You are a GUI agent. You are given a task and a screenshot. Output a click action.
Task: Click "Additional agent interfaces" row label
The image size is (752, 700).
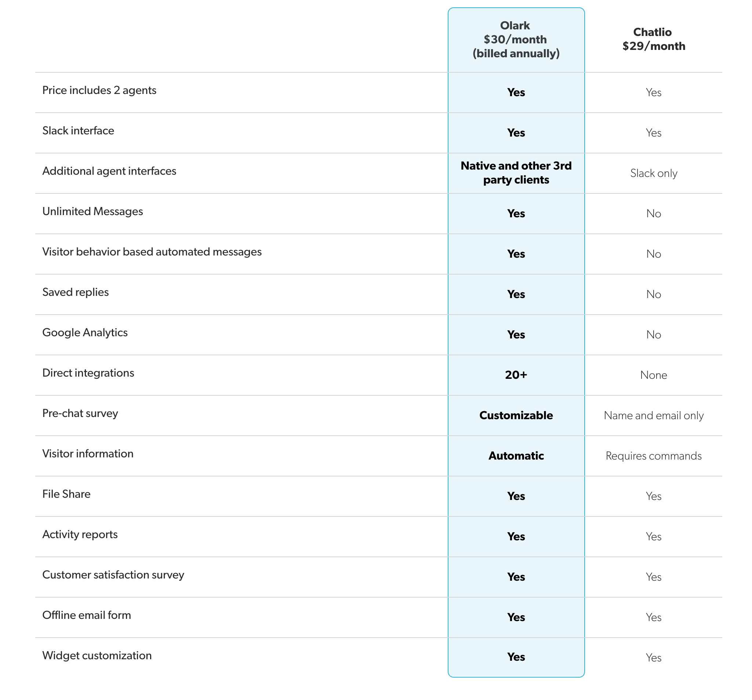[109, 171]
